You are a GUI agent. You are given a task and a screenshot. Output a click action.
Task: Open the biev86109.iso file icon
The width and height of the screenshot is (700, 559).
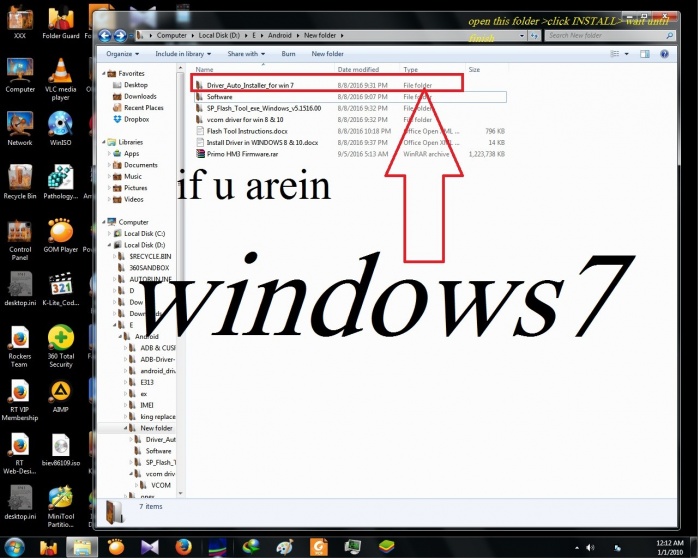tap(61, 450)
